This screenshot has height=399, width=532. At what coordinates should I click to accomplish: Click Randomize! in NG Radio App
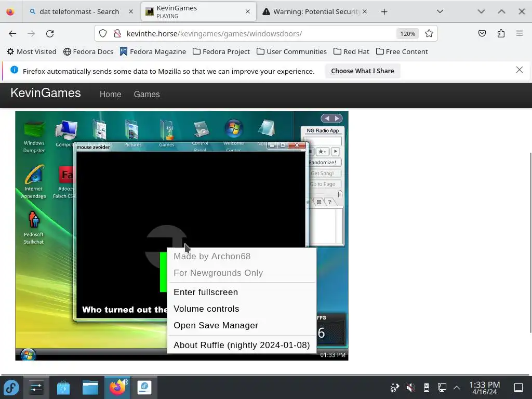(x=322, y=162)
